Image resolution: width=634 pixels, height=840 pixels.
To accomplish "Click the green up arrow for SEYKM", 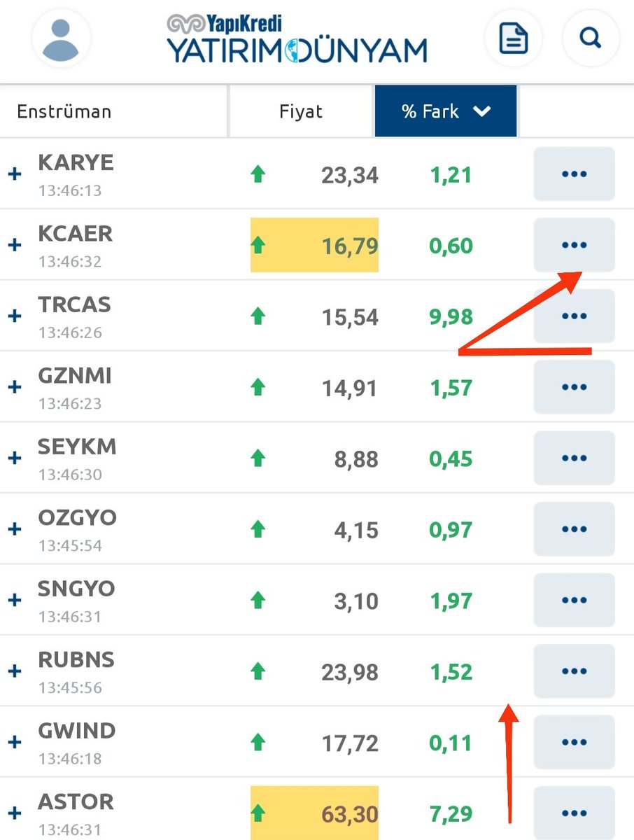I will click(x=258, y=458).
